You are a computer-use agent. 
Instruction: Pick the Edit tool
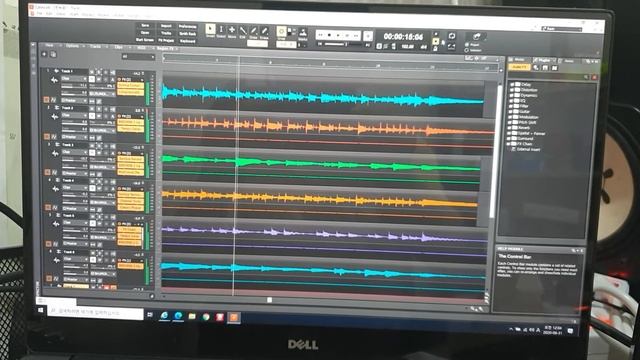pyautogui.click(x=242, y=31)
